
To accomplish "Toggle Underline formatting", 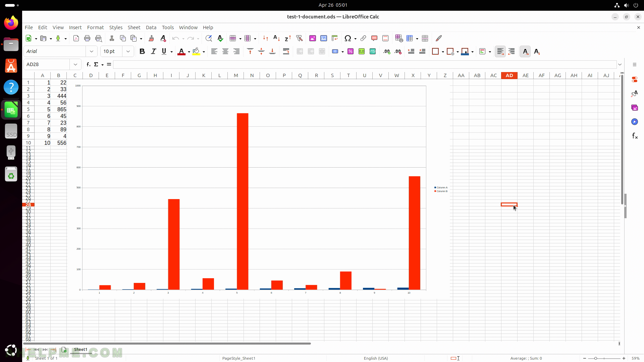I will tap(164, 51).
